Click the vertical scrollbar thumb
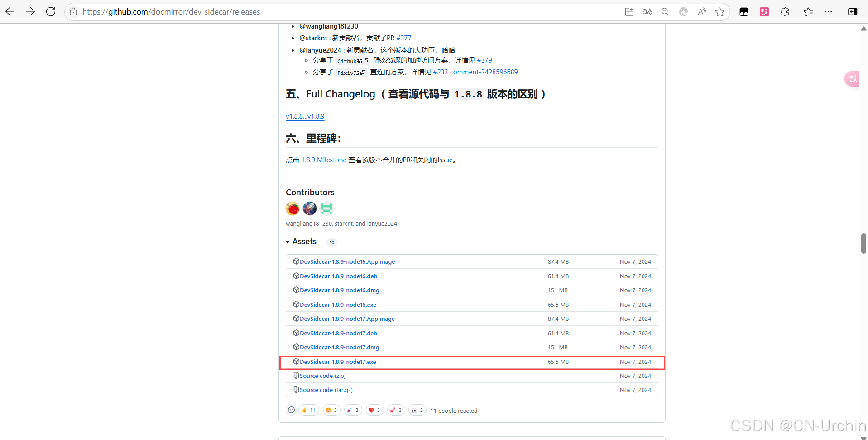868x440 pixels. point(863,244)
